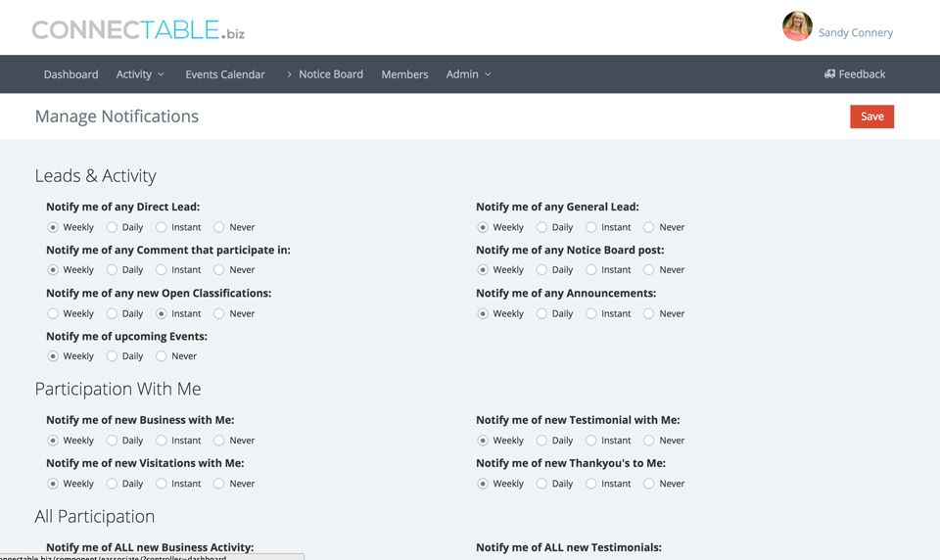Select Instant for General Lead
Screen dimensions: 940x560
(x=590, y=227)
